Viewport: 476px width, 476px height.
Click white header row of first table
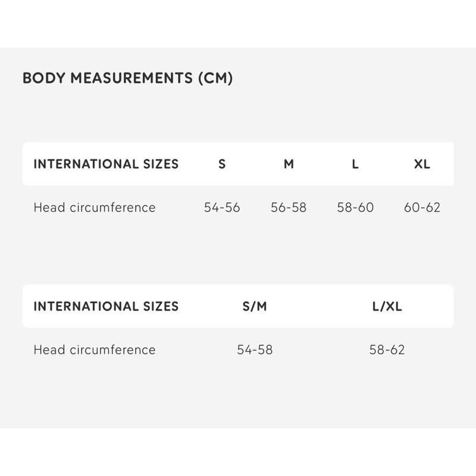[x=238, y=164]
